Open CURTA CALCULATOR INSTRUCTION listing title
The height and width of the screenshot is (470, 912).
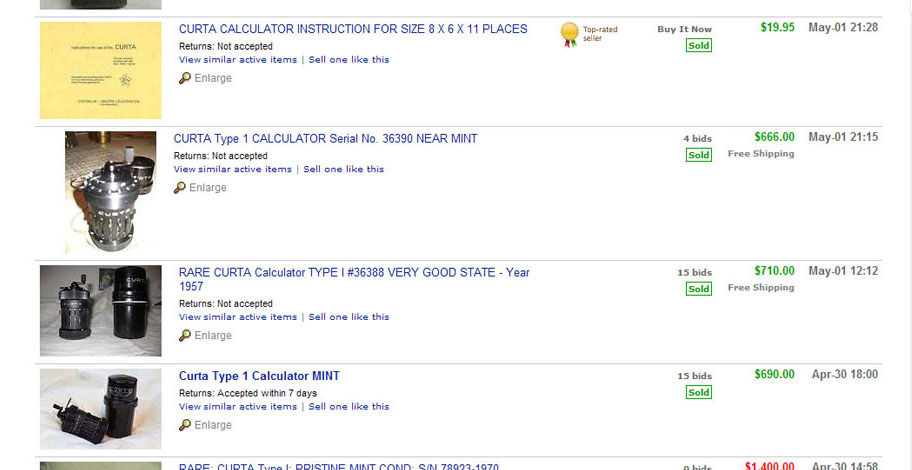click(x=352, y=29)
